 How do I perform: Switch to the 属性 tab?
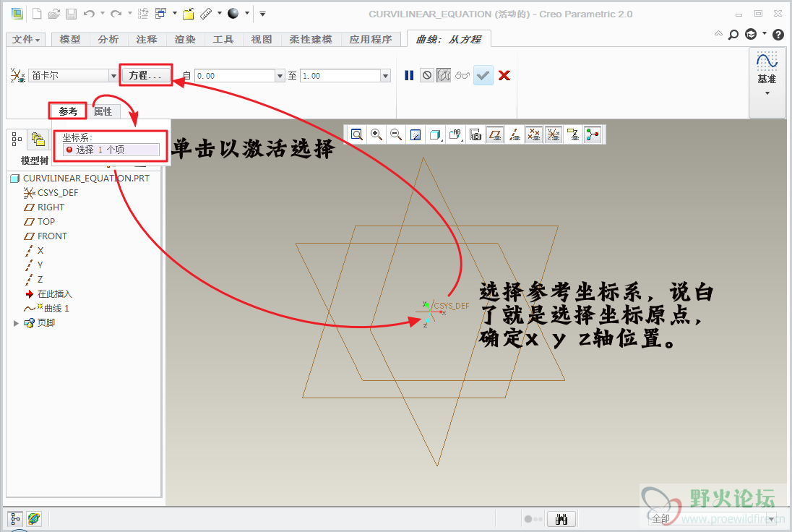(103, 111)
